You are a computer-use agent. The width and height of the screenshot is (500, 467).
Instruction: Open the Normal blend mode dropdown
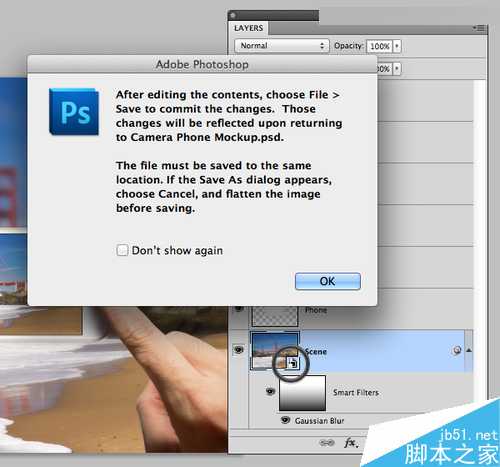[282, 46]
